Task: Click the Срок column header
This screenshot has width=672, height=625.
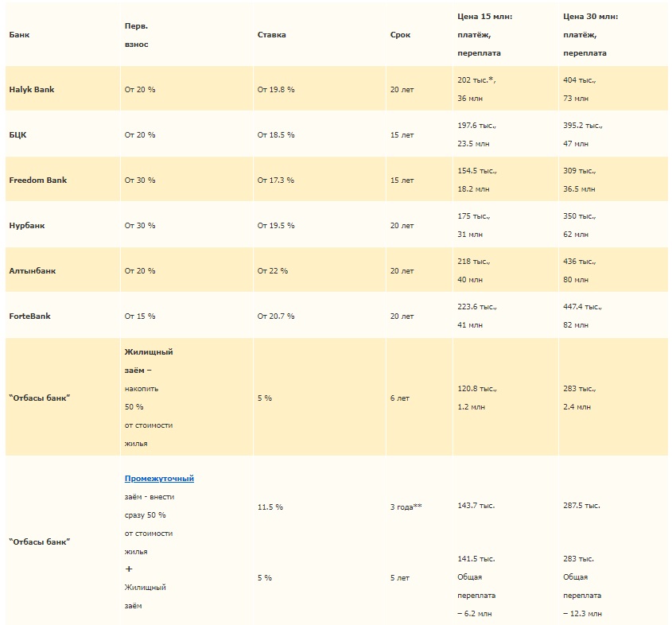Action: (x=400, y=35)
